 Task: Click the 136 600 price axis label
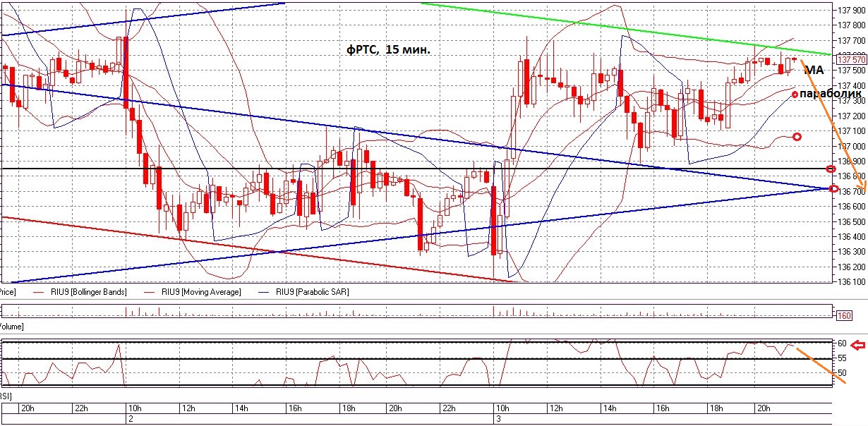850,207
